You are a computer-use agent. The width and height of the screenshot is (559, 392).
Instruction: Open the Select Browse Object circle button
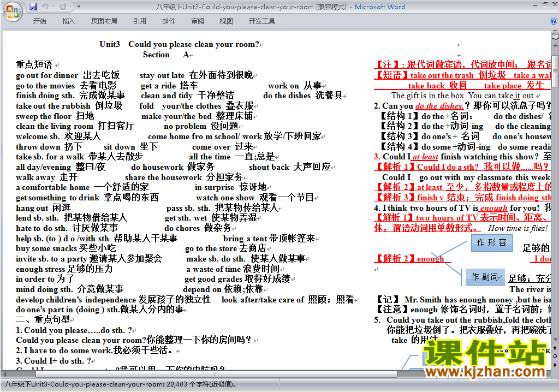555,356
